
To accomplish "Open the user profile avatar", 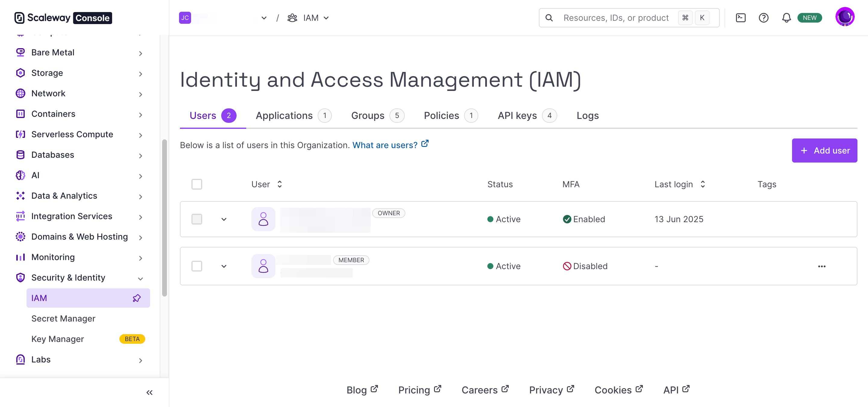I will (844, 17).
